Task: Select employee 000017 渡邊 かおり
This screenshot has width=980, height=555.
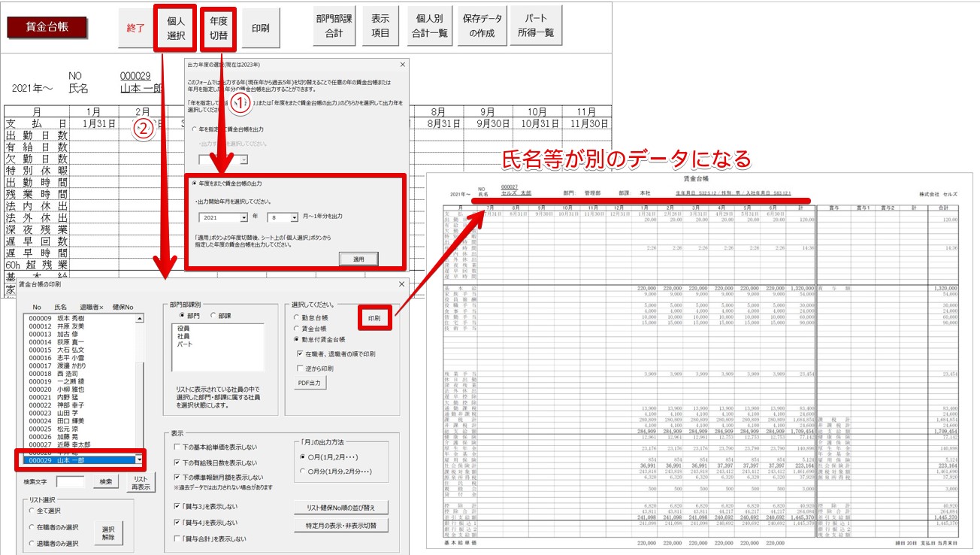Action: [80, 366]
